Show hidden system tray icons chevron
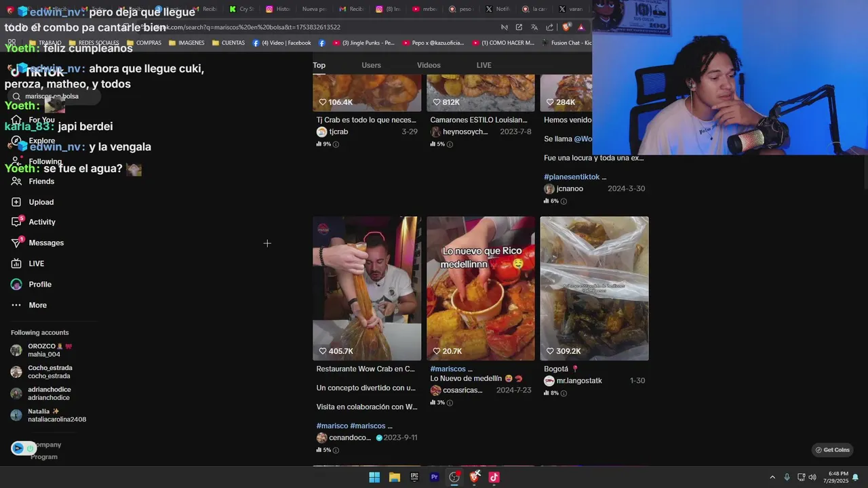Screen dimensions: 868x488 [x=772, y=477]
